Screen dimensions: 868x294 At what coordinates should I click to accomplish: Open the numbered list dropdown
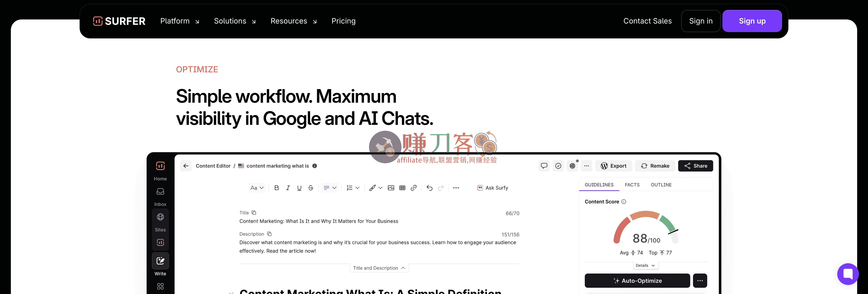[x=353, y=188]
